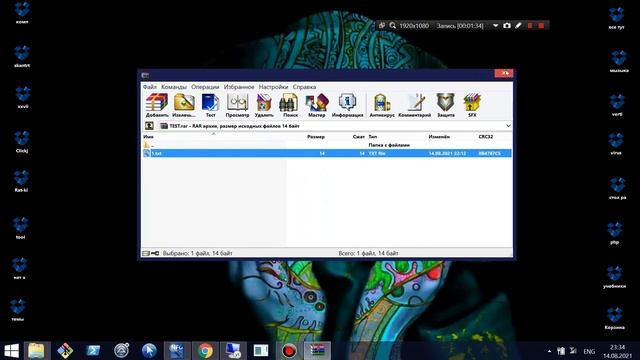This screenshot has width=640, height=360.
Task: Select the 1.txt file row
Action: [327, 153]
